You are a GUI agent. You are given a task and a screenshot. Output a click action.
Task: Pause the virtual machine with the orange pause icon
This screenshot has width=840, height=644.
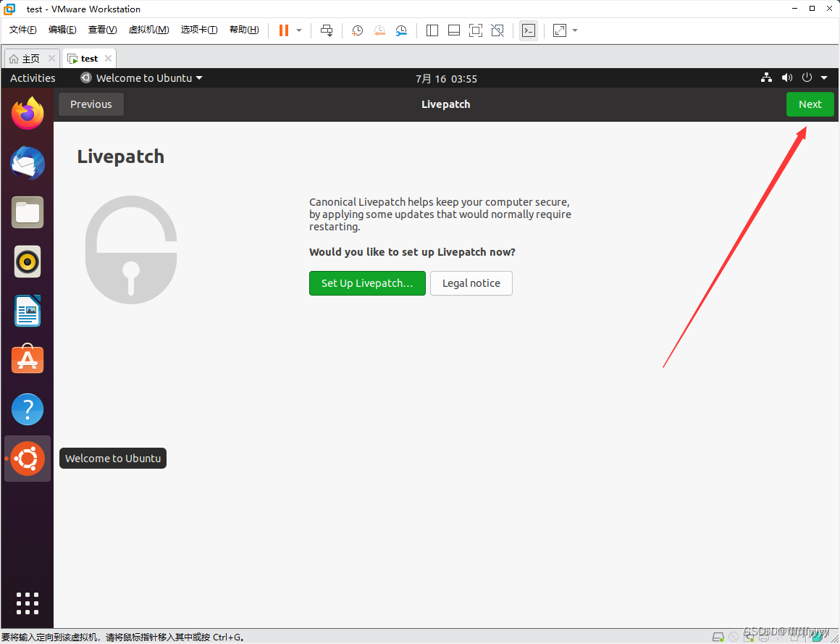pos(283,30)
